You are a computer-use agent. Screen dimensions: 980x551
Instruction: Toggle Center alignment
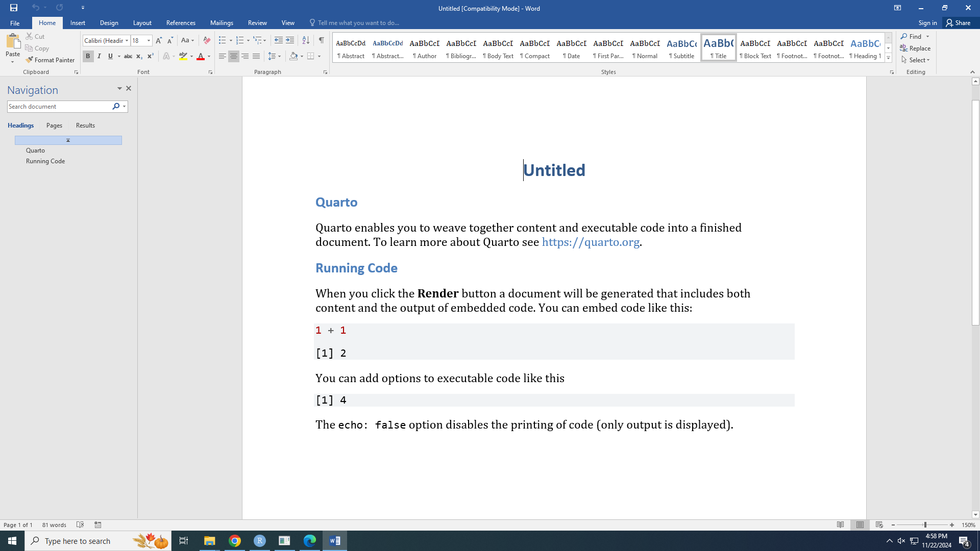click(x=234, y=56)
